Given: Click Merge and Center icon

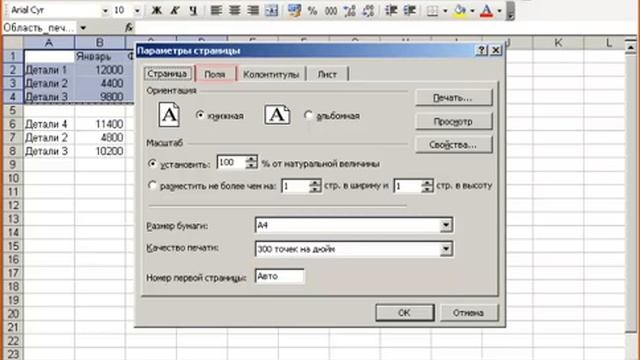Looking at the screenshot, I should pyautogui.click(x=271, y=10).
